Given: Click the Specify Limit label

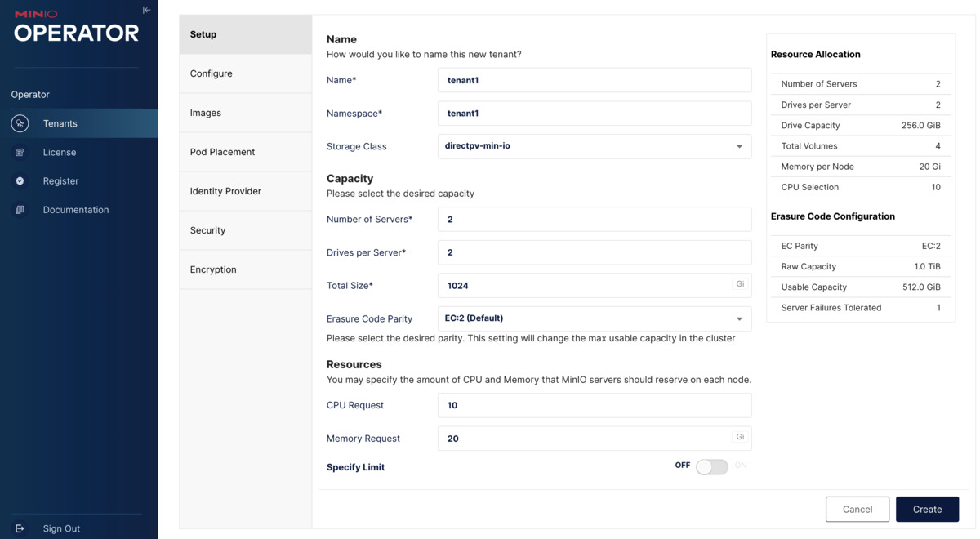Looking at the screenshot, I should coord(355,467).
